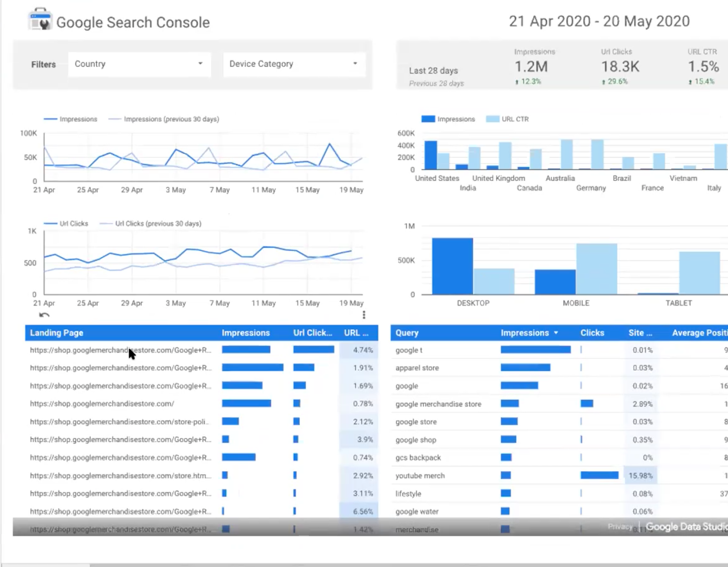Viewport: 728px width, 567px height.
Task: Open the store-poli landing page link
Action: [x=119, y=422]
